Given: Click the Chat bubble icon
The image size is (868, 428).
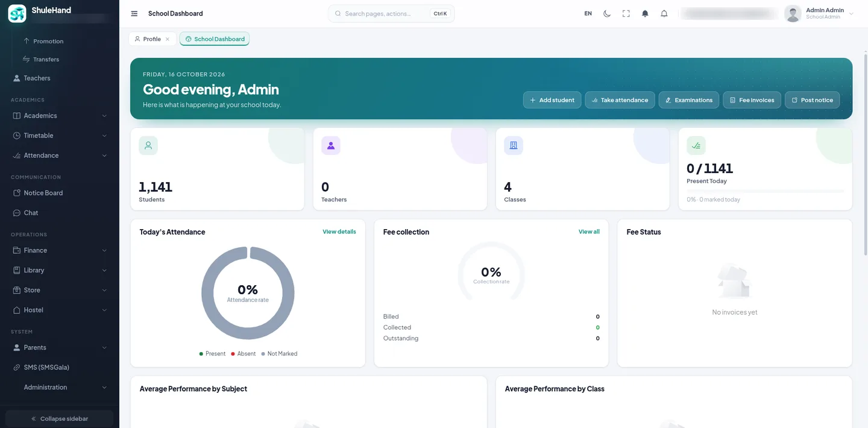Looking at the screenshot, I should click(17, 213).
